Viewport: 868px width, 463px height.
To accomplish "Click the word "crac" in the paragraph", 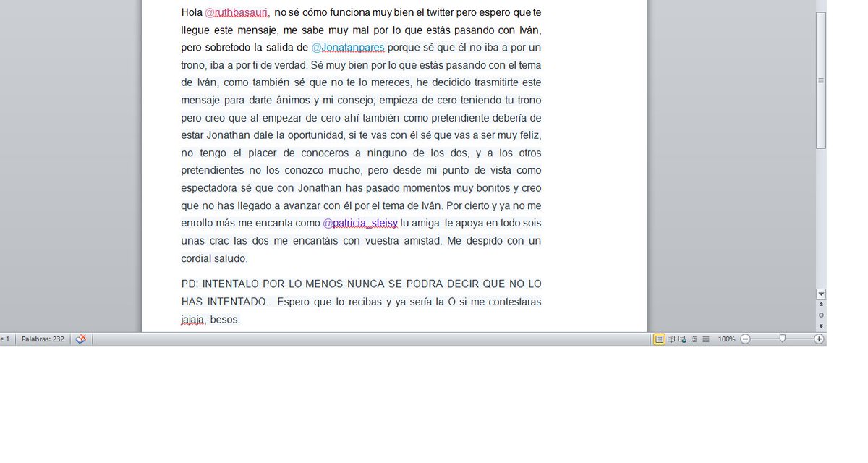I will pyautogui.click(x=220, y=240).
